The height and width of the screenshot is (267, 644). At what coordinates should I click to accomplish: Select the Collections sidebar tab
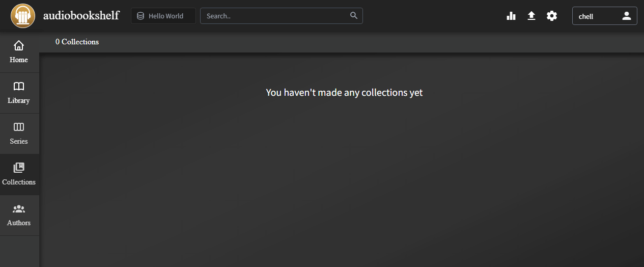point(19,174)
